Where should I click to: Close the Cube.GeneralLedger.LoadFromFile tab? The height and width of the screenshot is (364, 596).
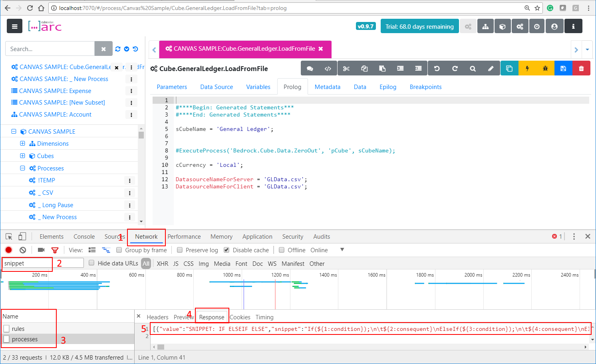click(321, 49)
